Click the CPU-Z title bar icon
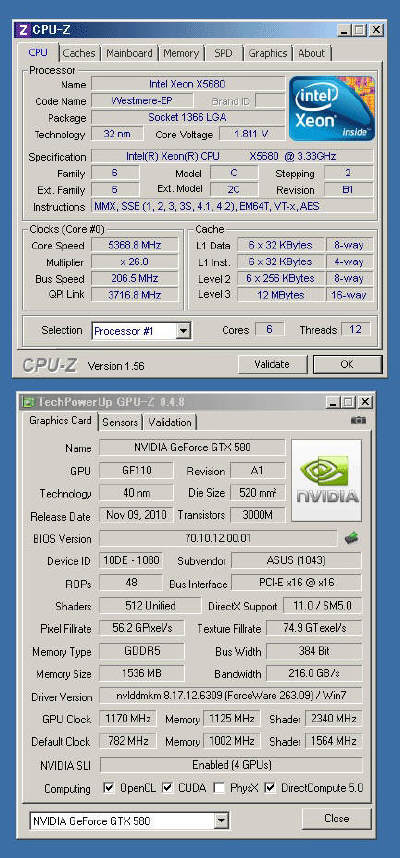This screenshot has width=400, height=858. 23,30
